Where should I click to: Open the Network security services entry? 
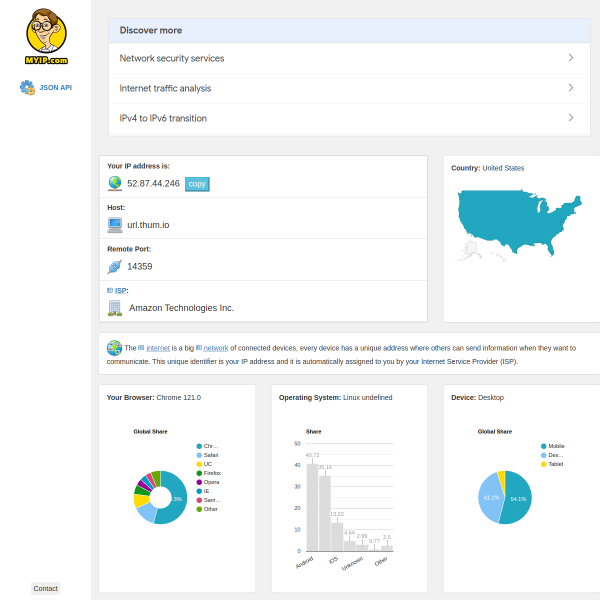click(x=349, y=58)
